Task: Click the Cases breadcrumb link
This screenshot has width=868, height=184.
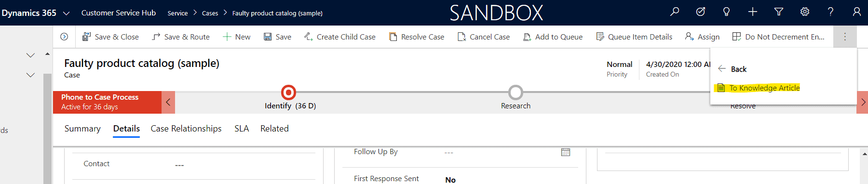Action: tap(210, 13)
